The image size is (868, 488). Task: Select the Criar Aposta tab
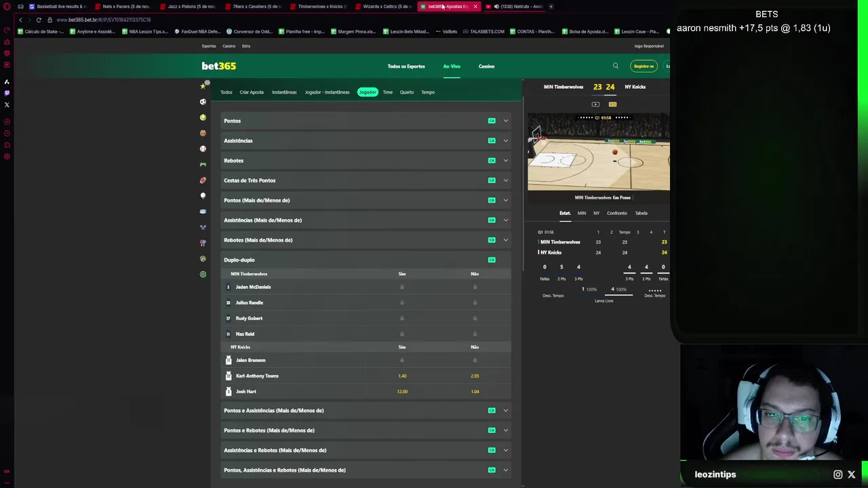tap(252, 92)
